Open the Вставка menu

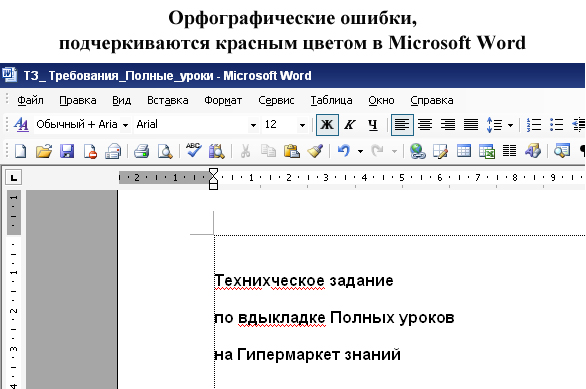click(167, 101)
